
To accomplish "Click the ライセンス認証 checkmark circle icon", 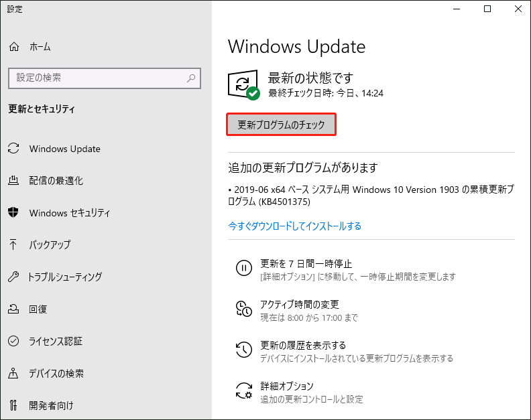I will [13, 341].
